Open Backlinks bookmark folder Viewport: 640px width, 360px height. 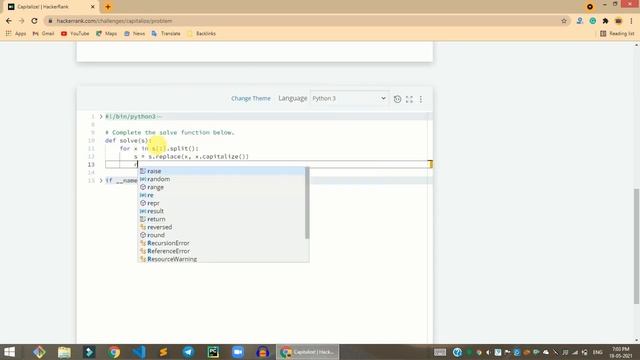click(201, 33)
